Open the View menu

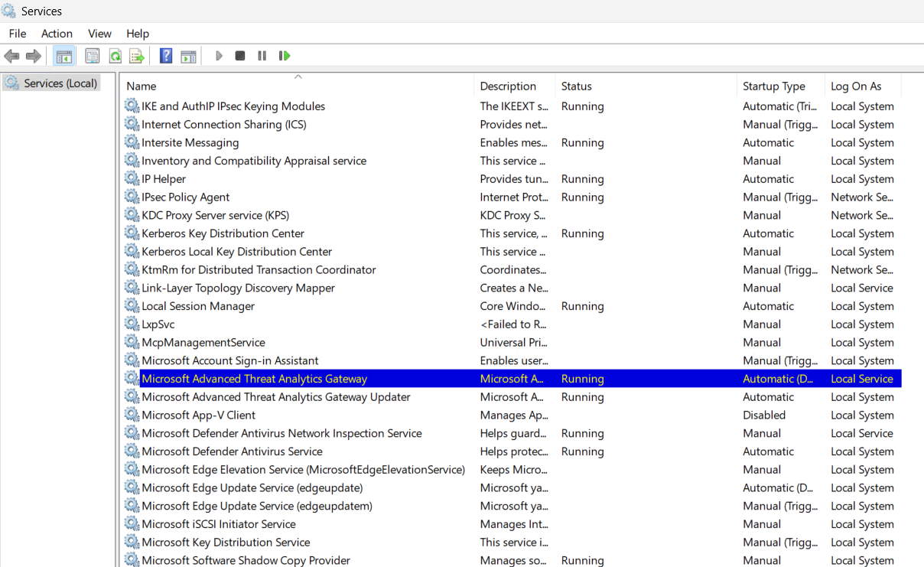click(x=99, y=34)
